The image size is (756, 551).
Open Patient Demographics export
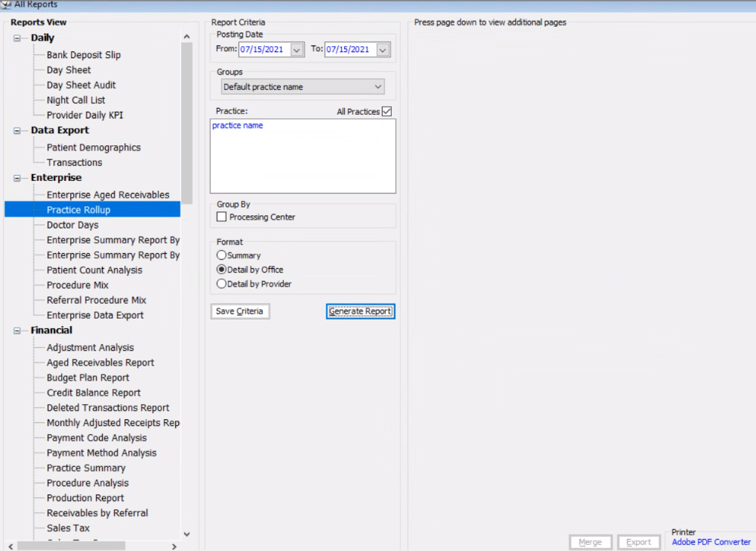[x=94, y=147]
